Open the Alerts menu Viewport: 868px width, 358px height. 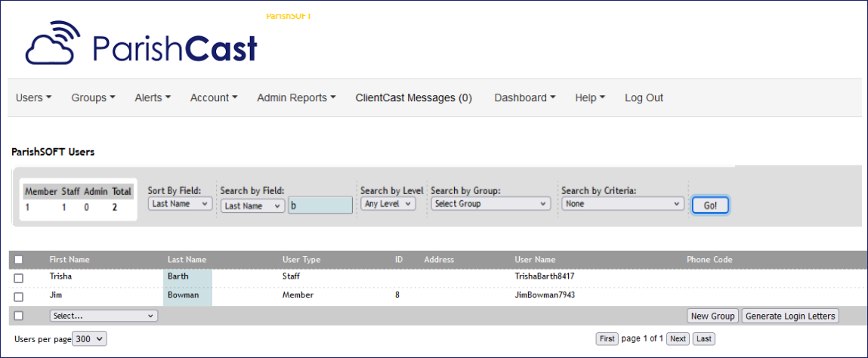click(153, 98)
